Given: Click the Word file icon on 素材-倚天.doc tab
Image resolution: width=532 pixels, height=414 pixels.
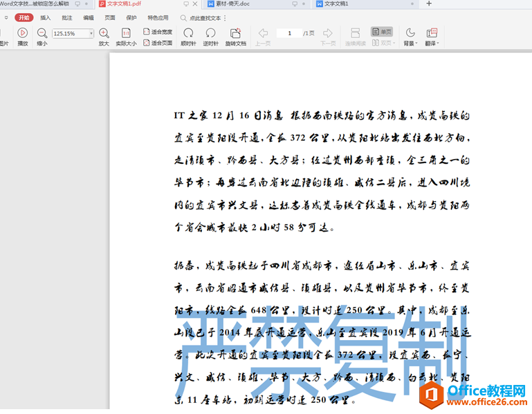Looking at the screenshot, I should [211, 3].
